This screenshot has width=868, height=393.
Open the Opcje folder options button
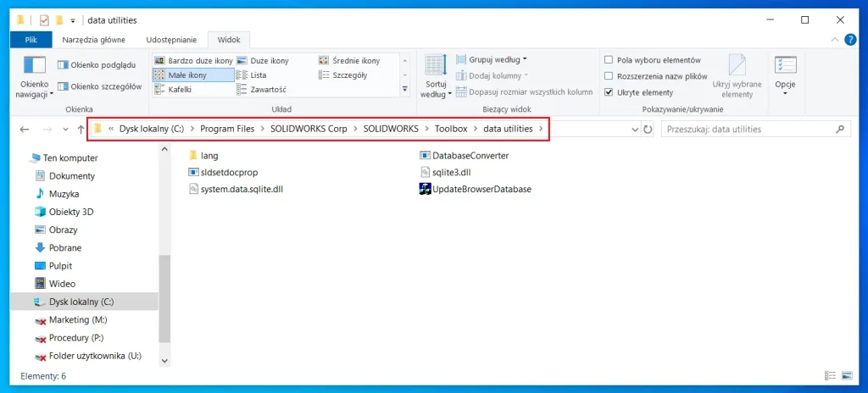pos(785,75)
